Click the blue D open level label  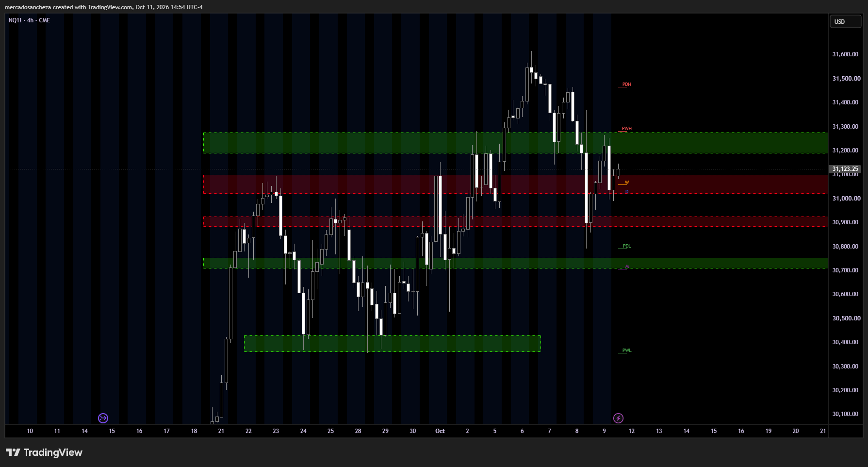(x=627, y=192)
